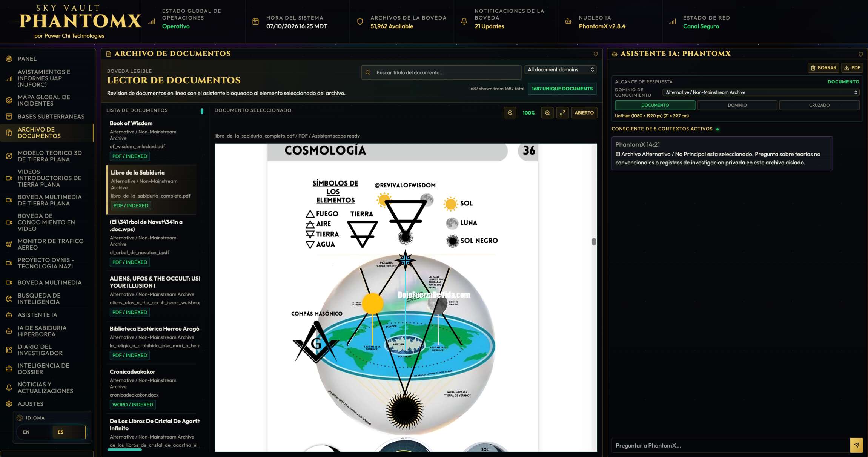Zoom in the document viewer
The height and width of the screenshot is (457, 868).
547,113
